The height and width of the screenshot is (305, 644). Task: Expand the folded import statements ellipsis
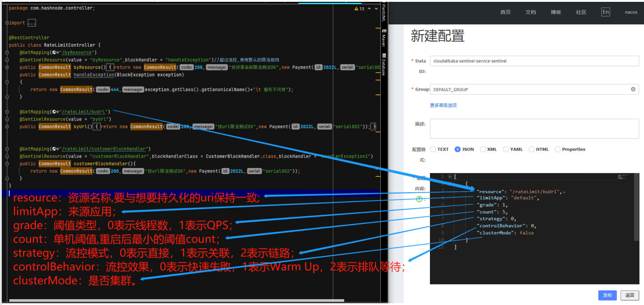point(32,23)
